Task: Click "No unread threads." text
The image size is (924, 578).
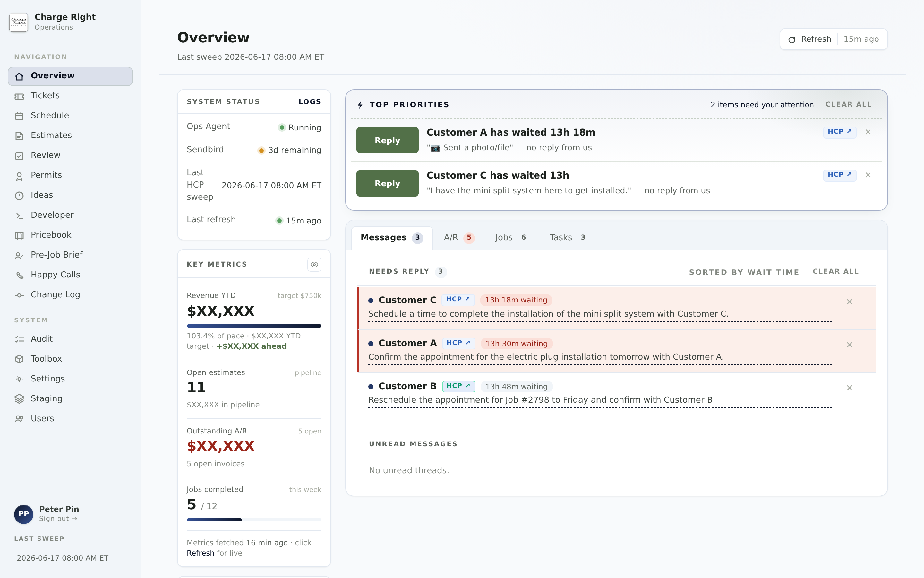Action: pos(408,470)
